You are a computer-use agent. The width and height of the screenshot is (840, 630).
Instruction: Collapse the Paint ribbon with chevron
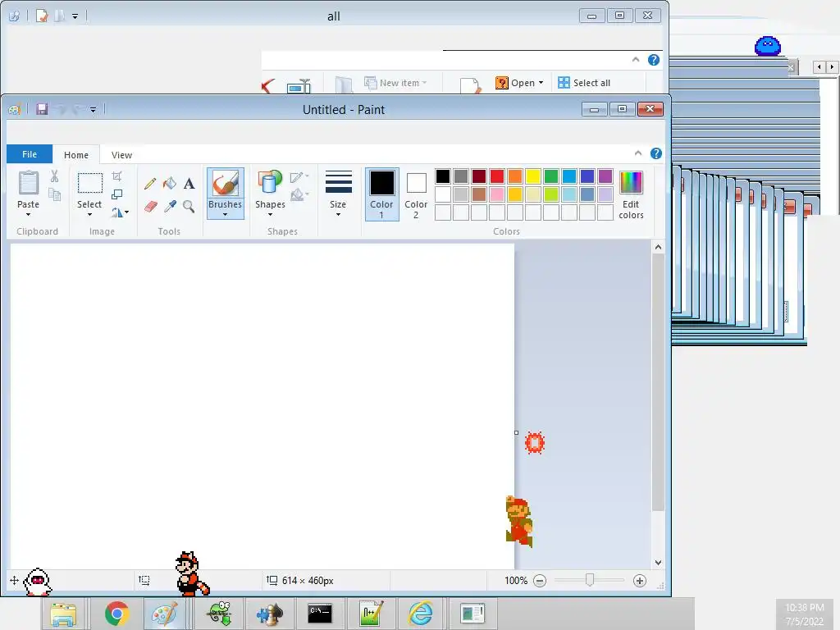click(638, 153)
